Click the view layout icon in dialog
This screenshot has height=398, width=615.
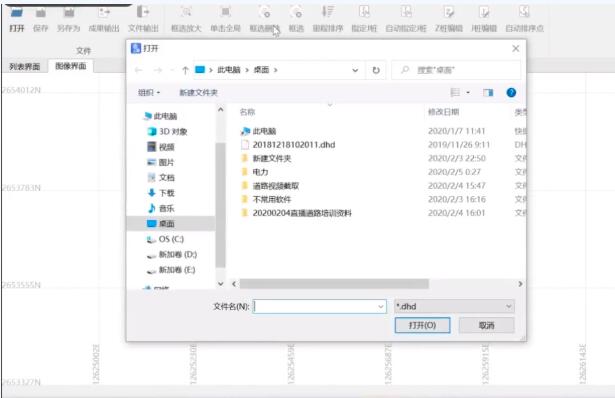click(x=455, y=93)
